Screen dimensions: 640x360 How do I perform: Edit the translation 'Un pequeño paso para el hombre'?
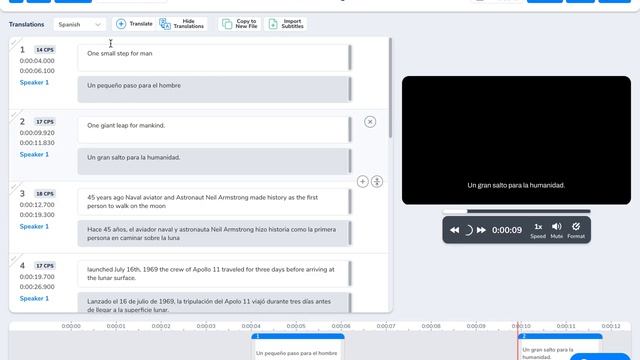coord(214,89)
